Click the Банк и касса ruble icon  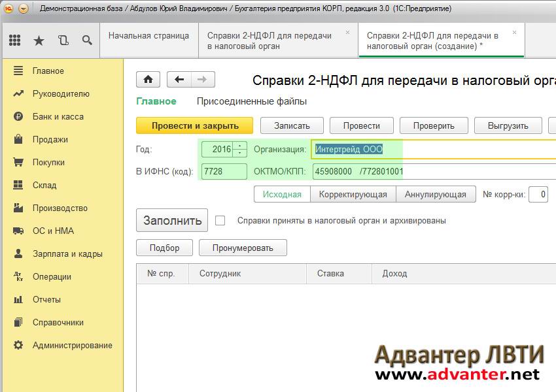point(18,116)
